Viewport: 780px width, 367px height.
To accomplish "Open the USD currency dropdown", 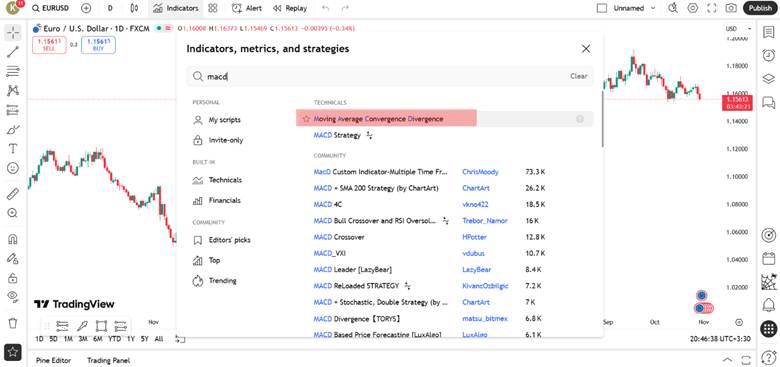I will click(738, 29).
